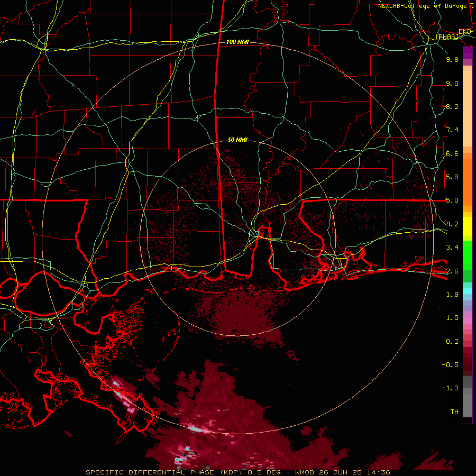The image size is (476, 476).
Task: Click the yellow segment of the color bar
Action: [467, 226]
